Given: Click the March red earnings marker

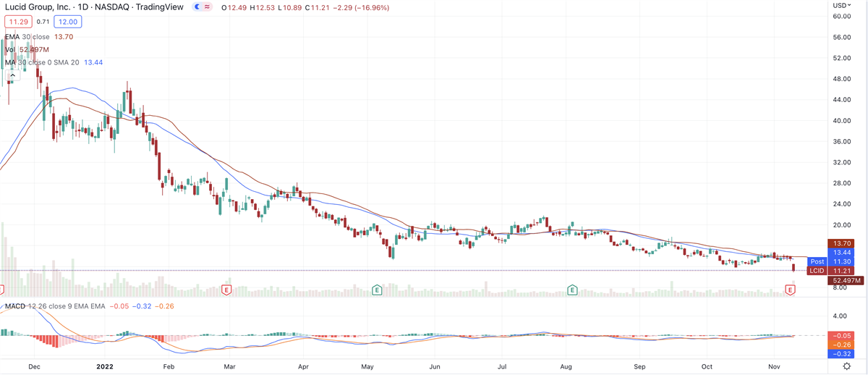Looking at the screenshot, I should [227, 290].
